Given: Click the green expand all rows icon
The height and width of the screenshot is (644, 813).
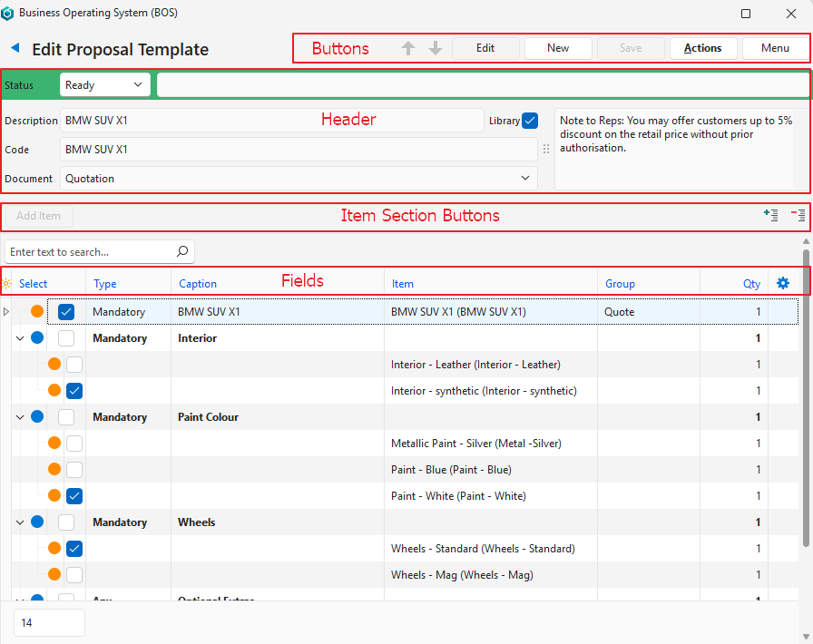Looking at the screenshot, I should (x=771, y=215).
